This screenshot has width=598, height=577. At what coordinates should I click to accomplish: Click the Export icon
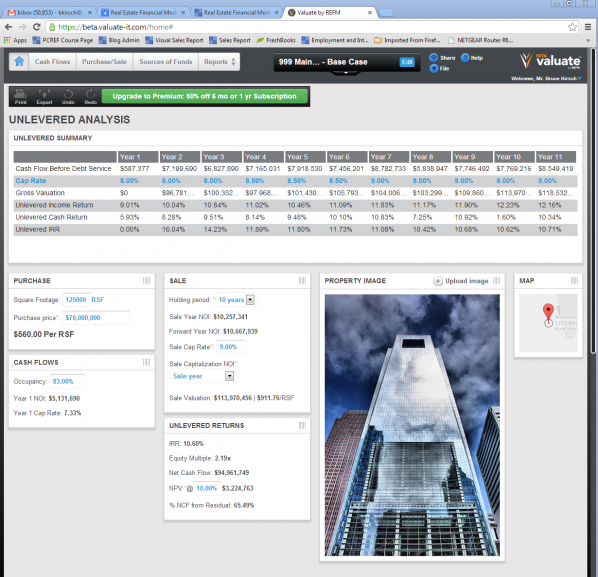click(x=44, y=93)
